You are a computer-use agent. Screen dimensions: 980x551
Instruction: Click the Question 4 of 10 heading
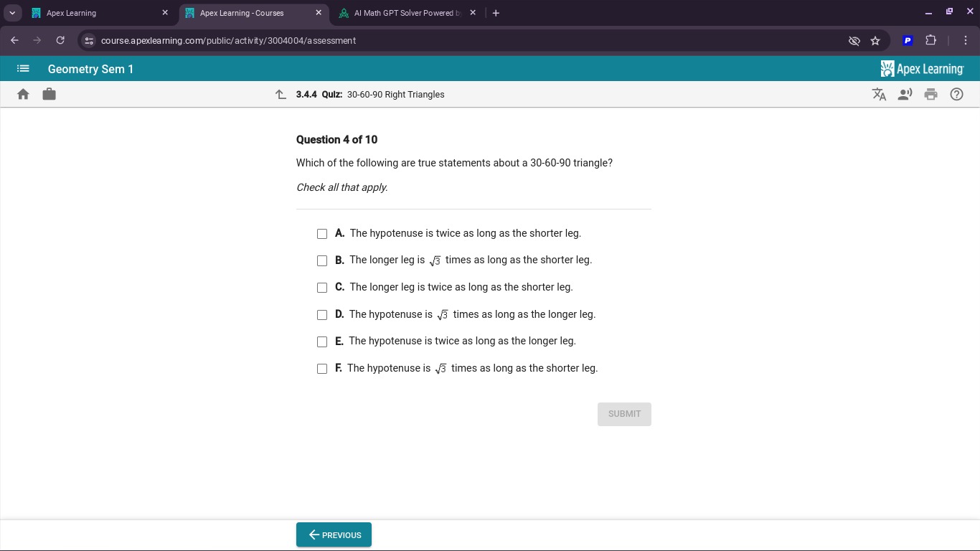coord(336,140)
